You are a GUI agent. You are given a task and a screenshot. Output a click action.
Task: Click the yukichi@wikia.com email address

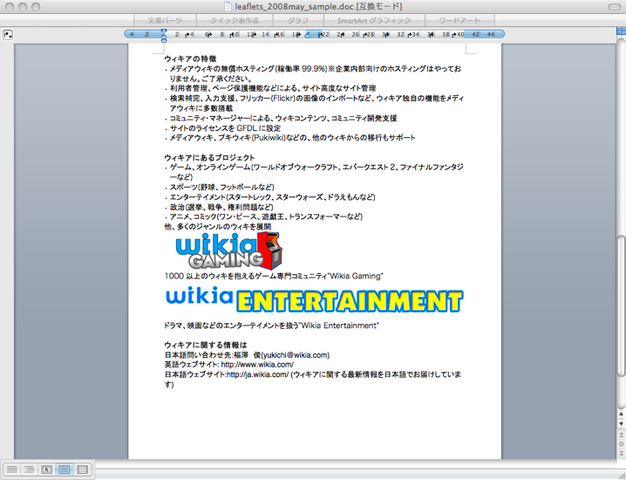tap(295, 355)
